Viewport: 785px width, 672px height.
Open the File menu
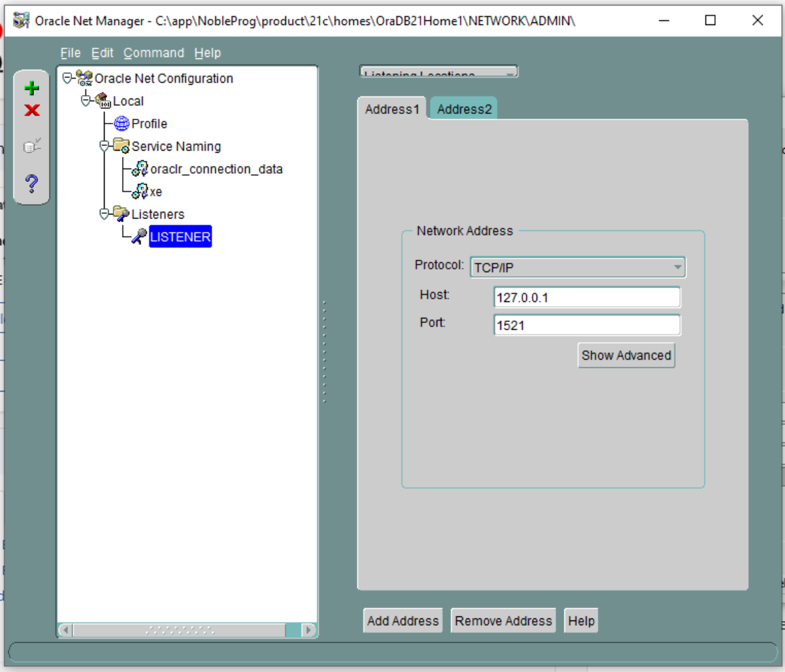coord(70,52)
